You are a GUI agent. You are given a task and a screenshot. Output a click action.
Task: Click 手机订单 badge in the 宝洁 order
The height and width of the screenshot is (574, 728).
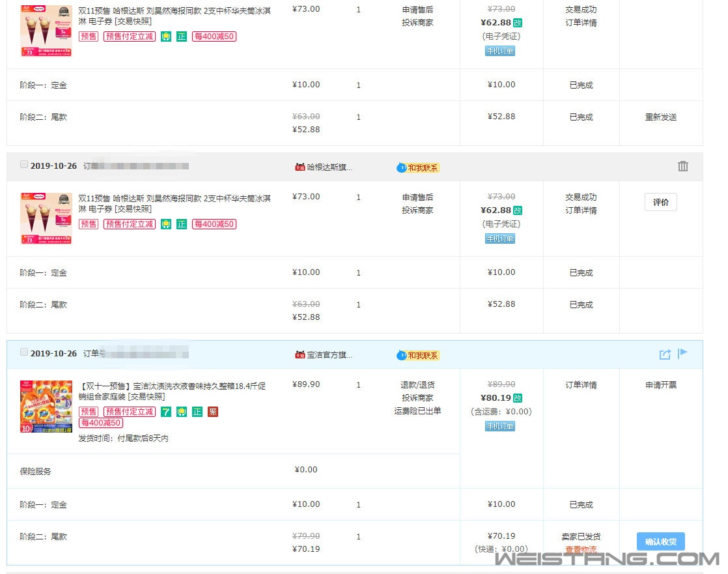click(500, 426)
